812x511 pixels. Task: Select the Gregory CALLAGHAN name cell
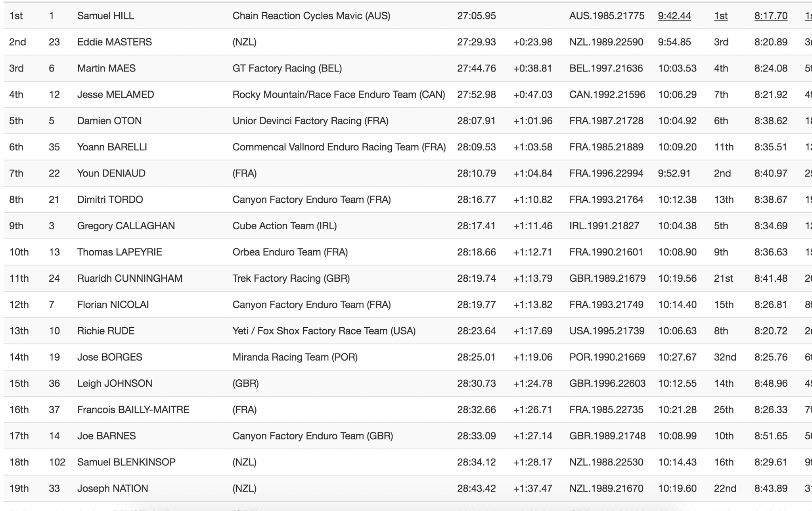(126, 226)
